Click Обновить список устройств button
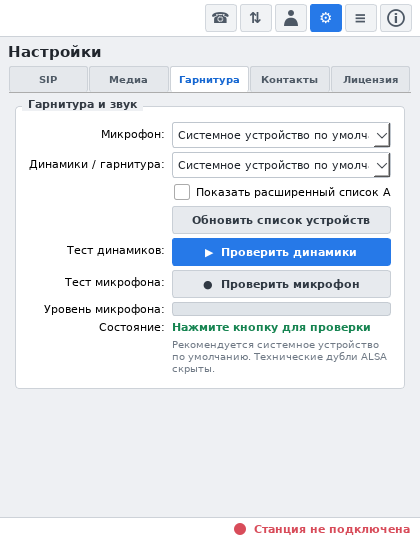 pos(281,220)
